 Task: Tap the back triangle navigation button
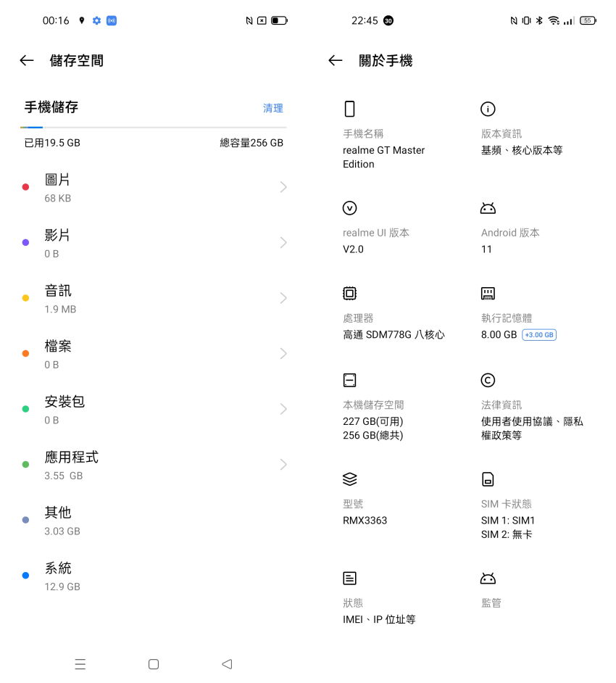pos(227,664)
